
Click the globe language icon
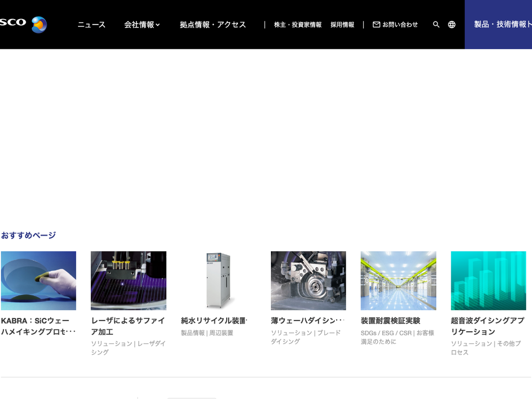(x=452, y=25)
